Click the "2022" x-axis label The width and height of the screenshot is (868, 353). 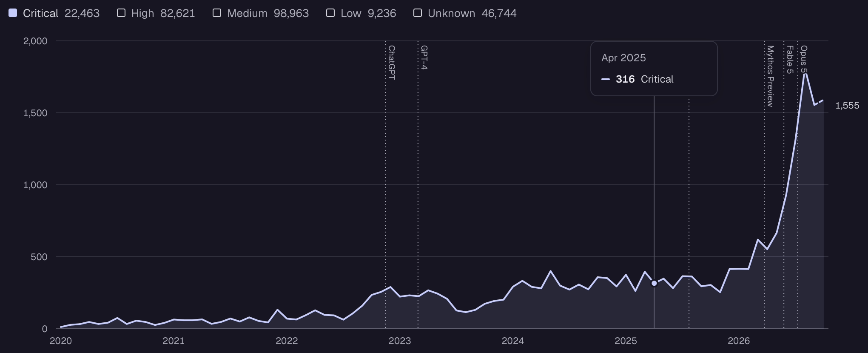click(x=287, y=341)
